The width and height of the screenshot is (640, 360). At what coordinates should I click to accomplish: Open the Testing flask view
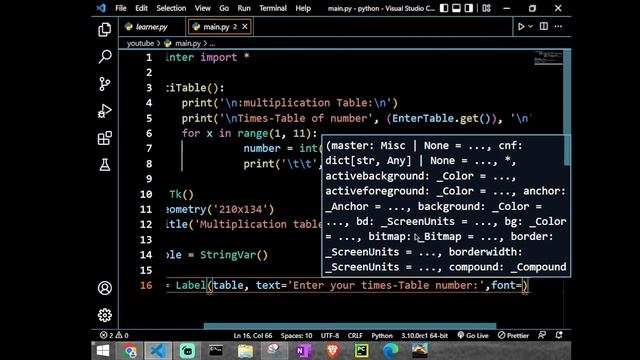[x=104, y=165]
